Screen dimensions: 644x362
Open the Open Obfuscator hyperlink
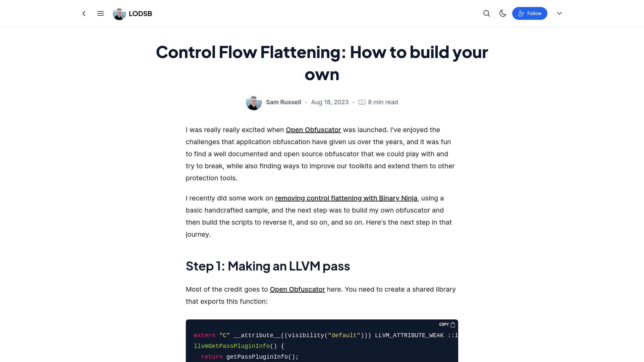tap(313, 129)
